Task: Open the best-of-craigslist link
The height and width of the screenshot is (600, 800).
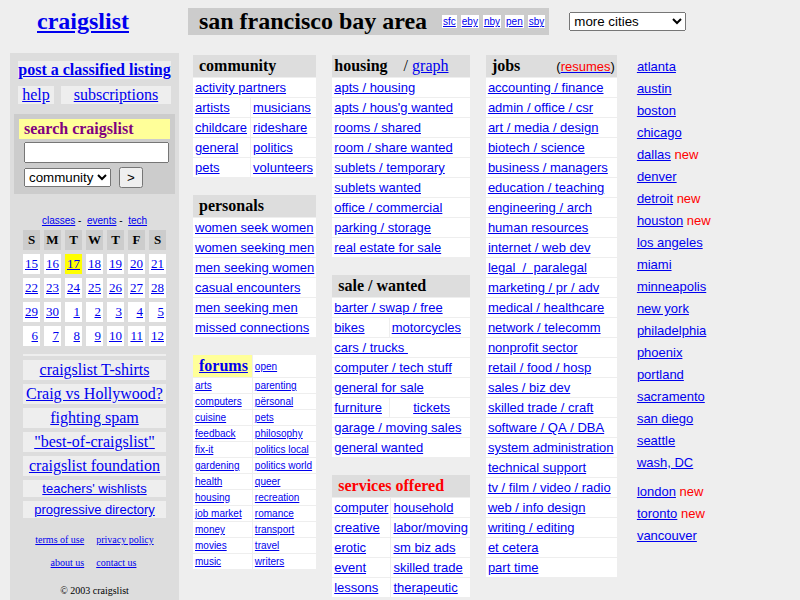Action: coord(94,442)
